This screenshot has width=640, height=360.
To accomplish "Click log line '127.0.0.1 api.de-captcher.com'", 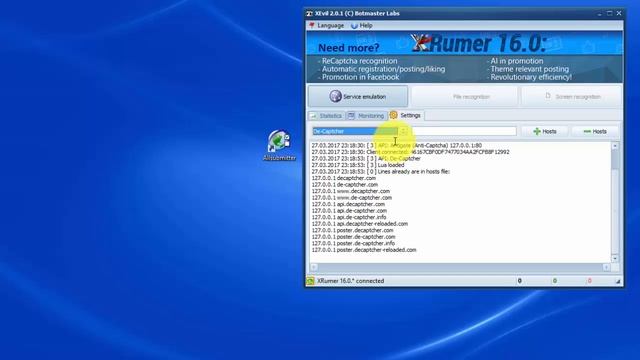I will pos(349,211).
